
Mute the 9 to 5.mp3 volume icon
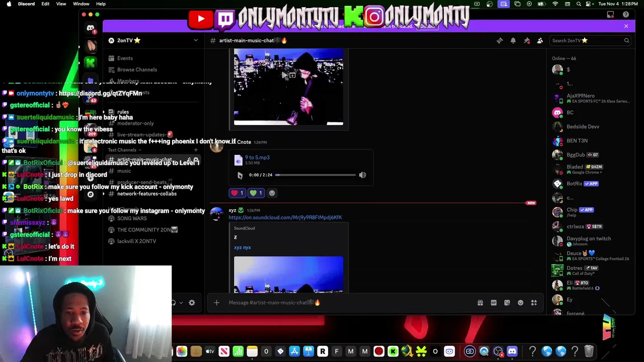coord(362,175)
